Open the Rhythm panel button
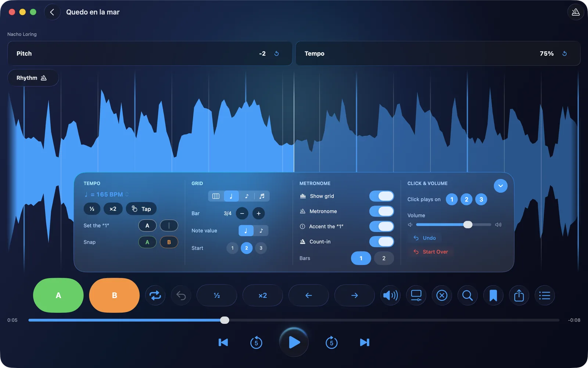This screenshot has height=368, width=588. (x=33, y=78)
